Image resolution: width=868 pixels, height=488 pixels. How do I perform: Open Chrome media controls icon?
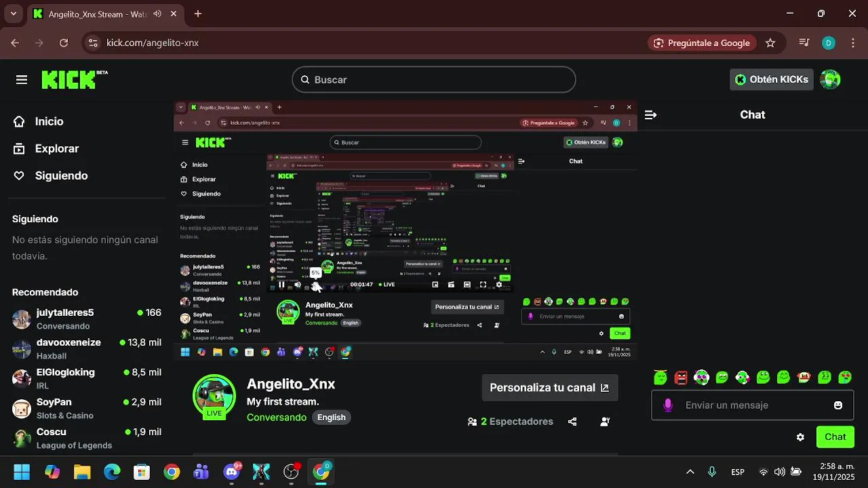(x=804, y=43)
